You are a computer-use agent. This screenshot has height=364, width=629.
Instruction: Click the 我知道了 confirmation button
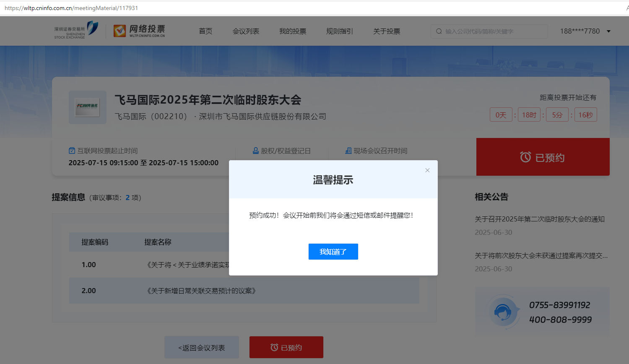pos(333,252)
